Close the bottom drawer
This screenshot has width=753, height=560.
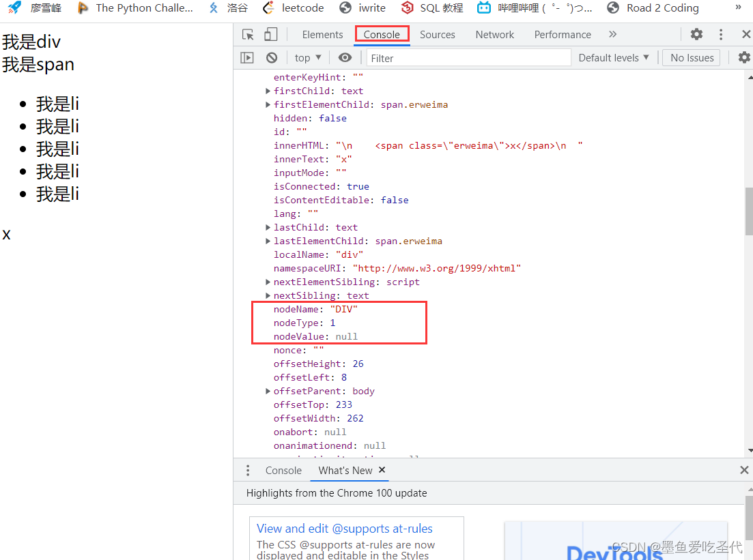[744, 470]
